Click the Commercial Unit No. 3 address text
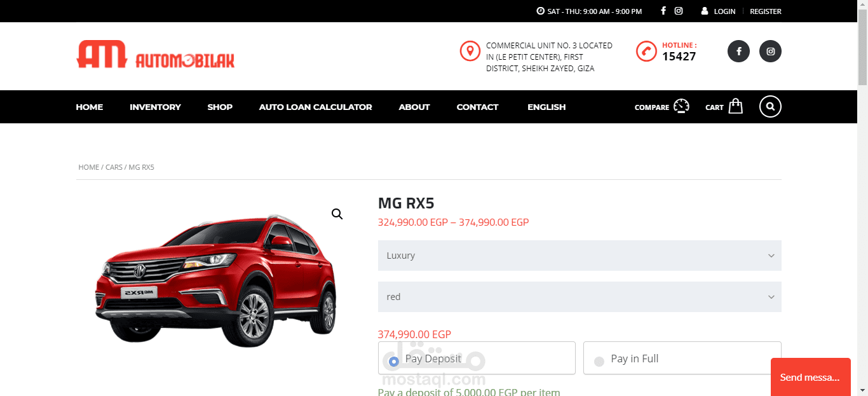The height and width of the screenshot is (396, 868). coord(549,57)
